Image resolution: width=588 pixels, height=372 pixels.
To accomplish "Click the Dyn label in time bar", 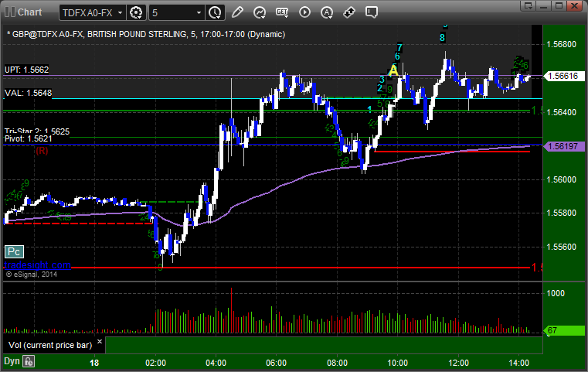I will click(12, 361).
